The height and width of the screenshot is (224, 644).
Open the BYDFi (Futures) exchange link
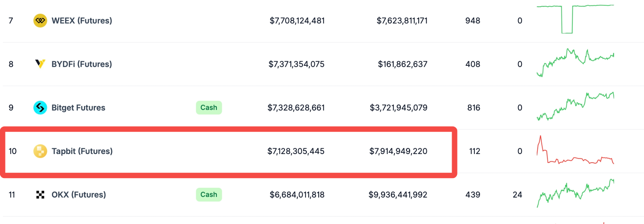[x=82, y=64]
